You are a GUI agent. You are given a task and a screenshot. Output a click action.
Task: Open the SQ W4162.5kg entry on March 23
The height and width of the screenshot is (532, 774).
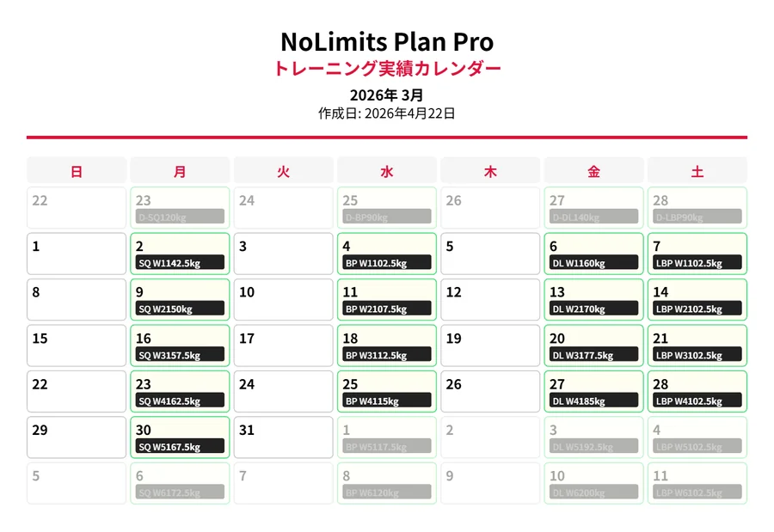(180, 401)
